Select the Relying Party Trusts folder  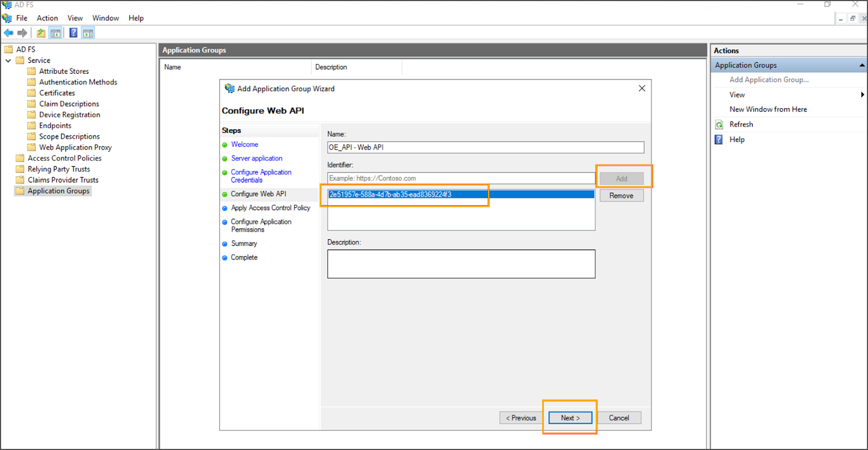click(x=58, y=169)
